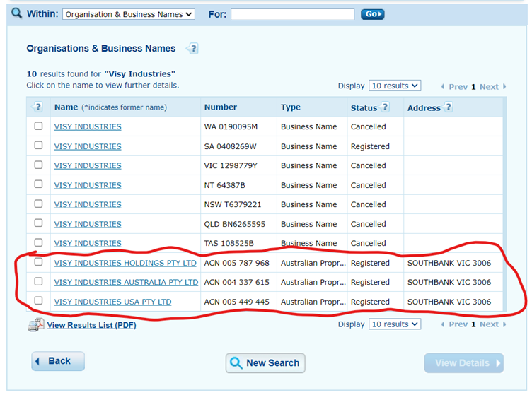The image size is (532, 395).
Task: Open VISY INDUSTRIES link with number TAS 108525B
Action: (88, 243)
